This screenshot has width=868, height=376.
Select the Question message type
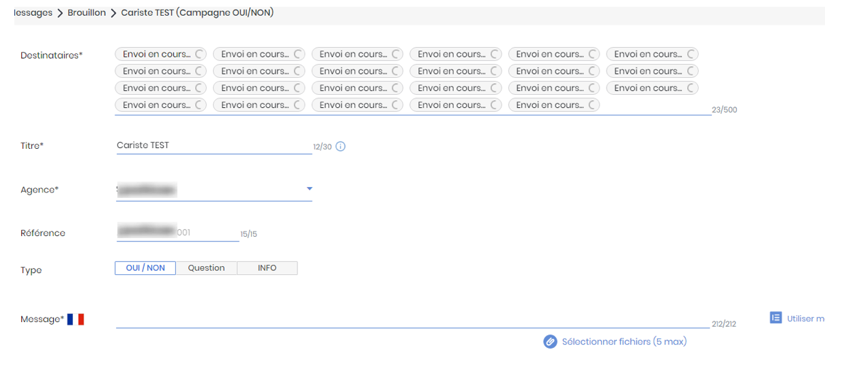(206, 268)
